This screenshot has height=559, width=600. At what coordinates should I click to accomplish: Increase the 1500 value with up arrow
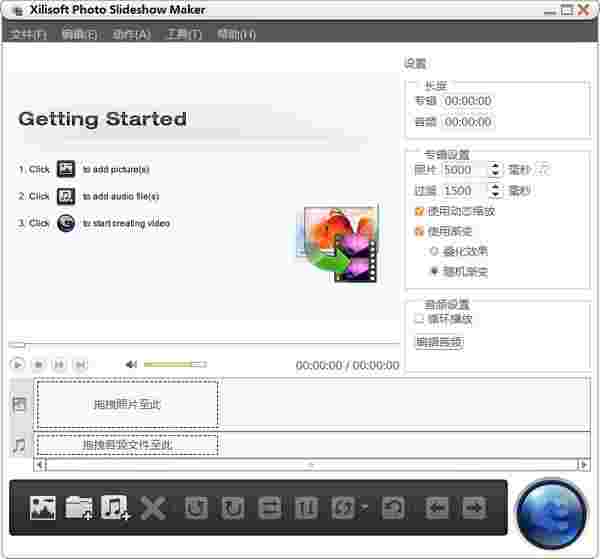click(496, 187)
